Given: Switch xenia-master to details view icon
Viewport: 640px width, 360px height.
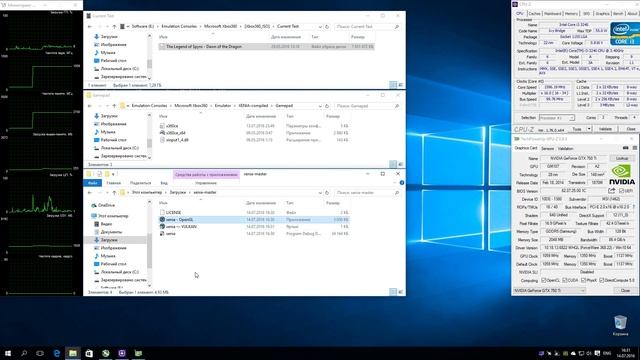Looking at the screenshot, I should tap(393, 292).
